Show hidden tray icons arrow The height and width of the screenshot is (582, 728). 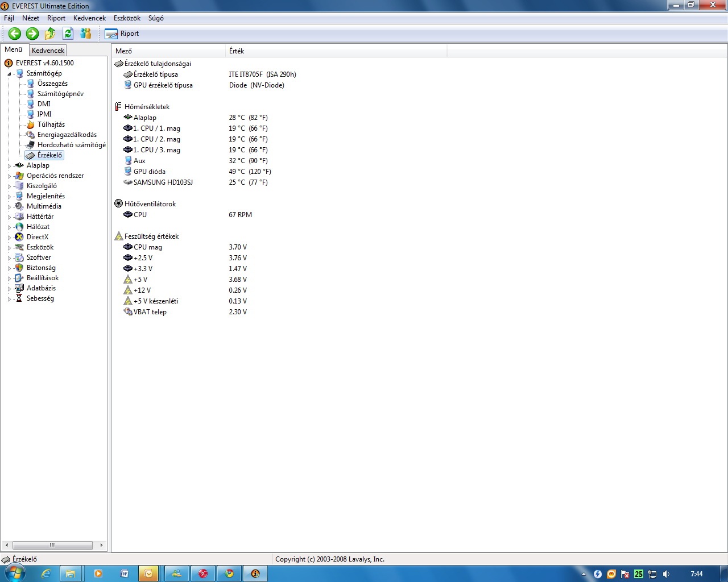click(584, 574)
